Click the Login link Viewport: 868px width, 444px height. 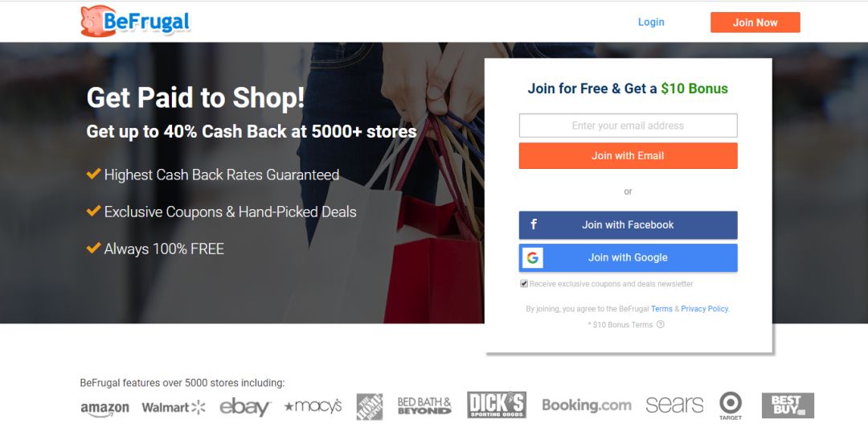click(651, 23)
